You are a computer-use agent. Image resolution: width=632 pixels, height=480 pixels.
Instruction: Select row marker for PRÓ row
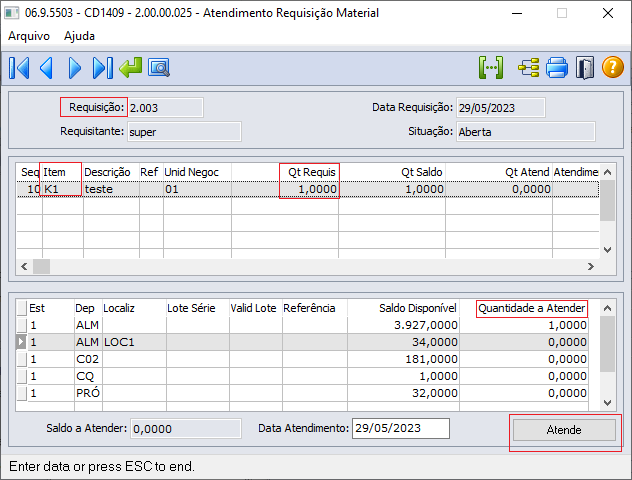22,393
